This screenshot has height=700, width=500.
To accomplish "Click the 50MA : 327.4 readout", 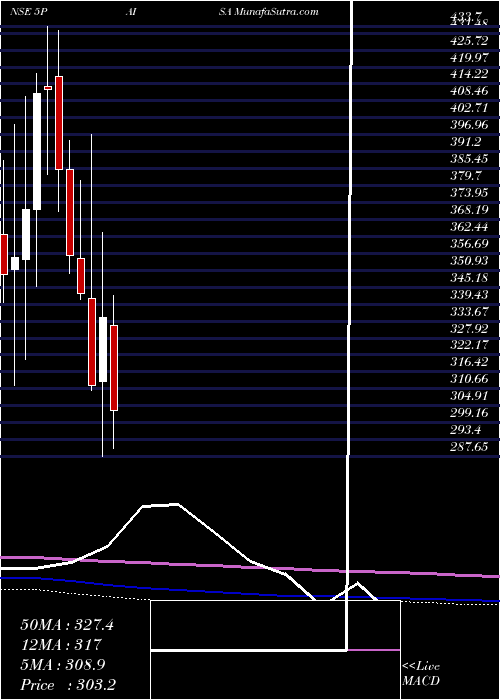I will point(67,625).
